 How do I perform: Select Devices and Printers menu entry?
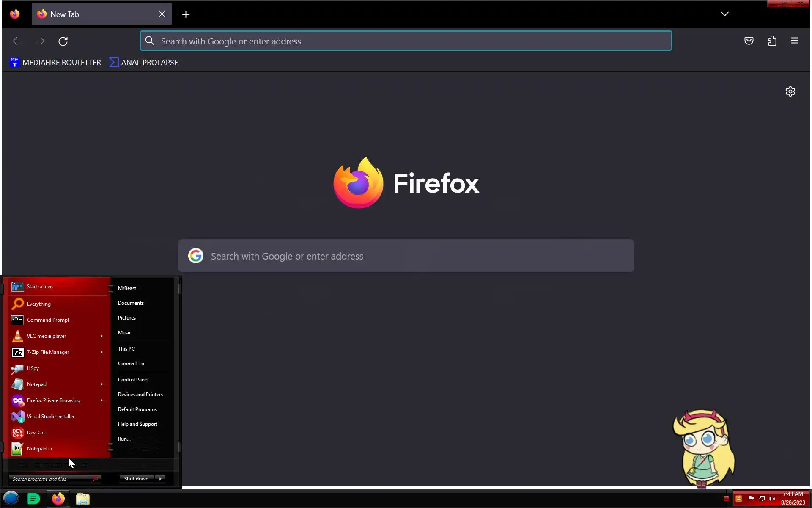140,395
